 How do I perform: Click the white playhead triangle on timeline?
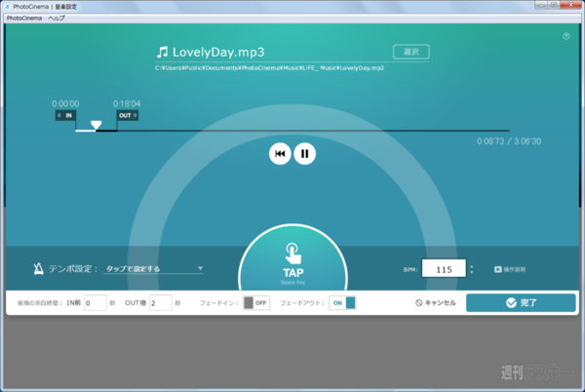pos(96,125)
